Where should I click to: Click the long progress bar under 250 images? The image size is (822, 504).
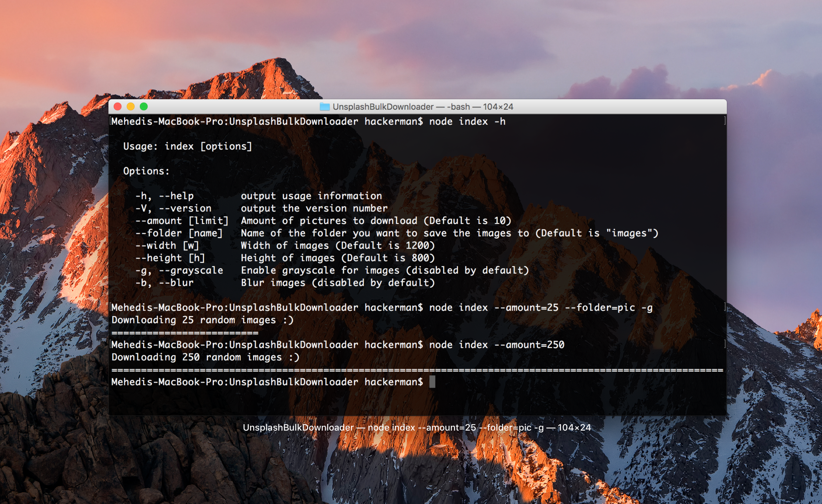[x=417, y=370]
